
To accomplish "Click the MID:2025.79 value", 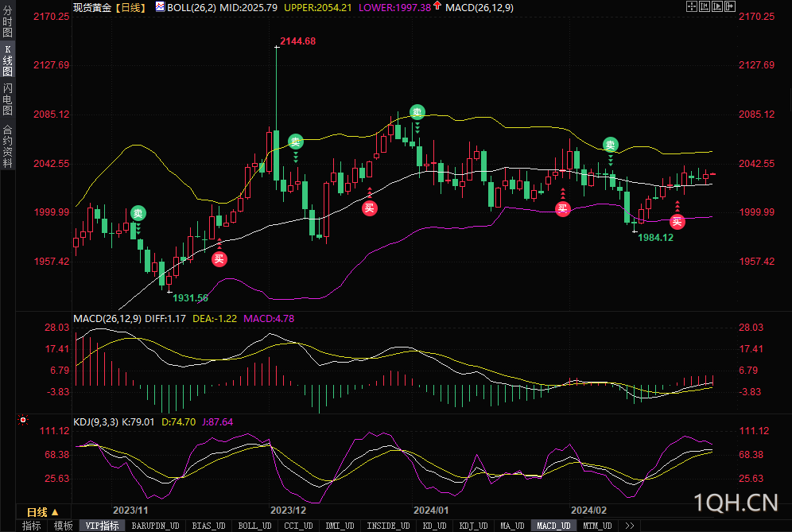I will tap(249, 8).
